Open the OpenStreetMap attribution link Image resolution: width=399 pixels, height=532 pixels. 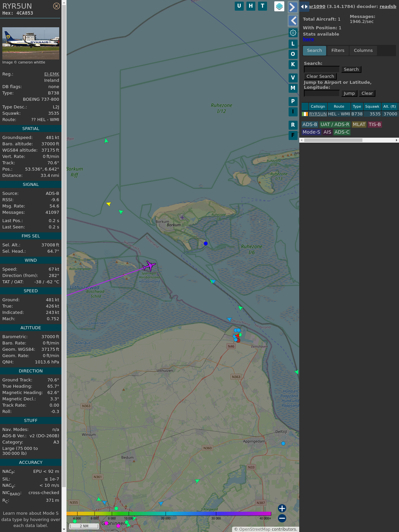(255, 529)
